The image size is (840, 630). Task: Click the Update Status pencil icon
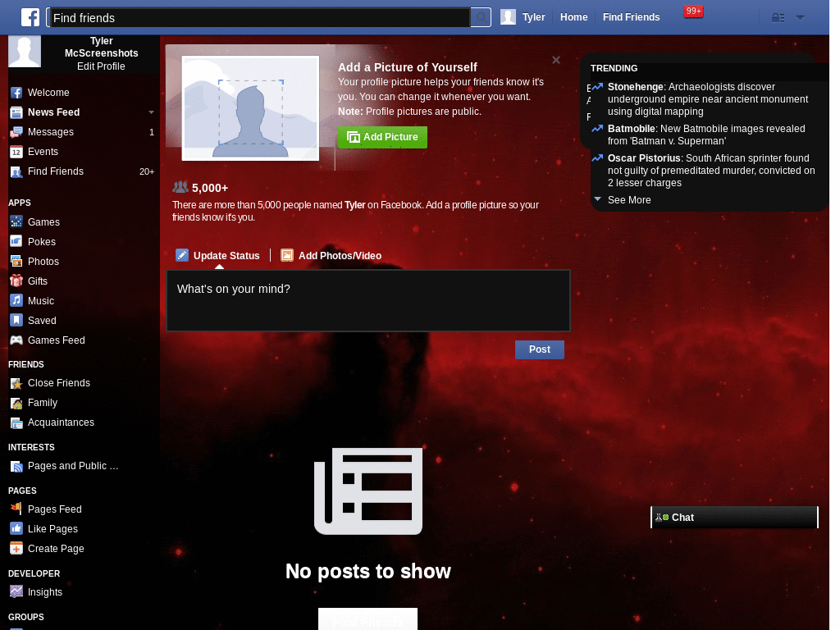click(x=182, y=255)
